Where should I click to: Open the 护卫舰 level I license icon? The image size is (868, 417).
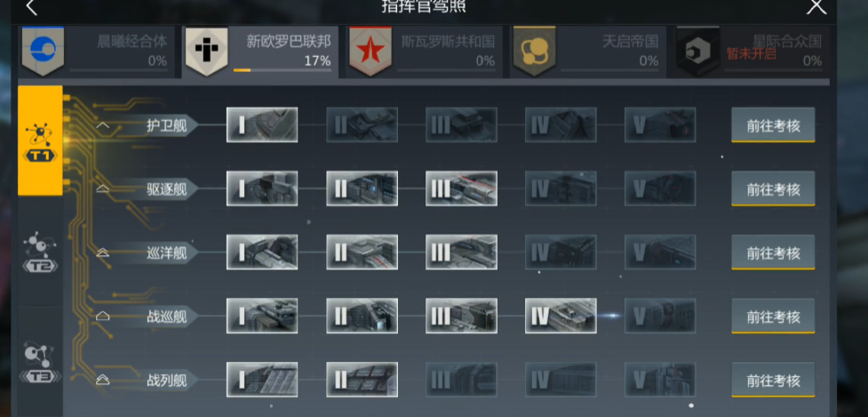(262, 124)
